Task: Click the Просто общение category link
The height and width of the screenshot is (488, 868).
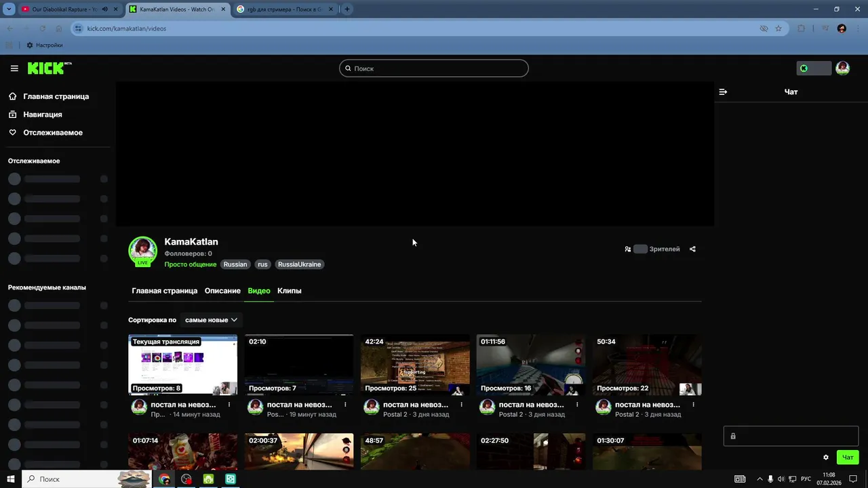Action: tap(191, 264)
